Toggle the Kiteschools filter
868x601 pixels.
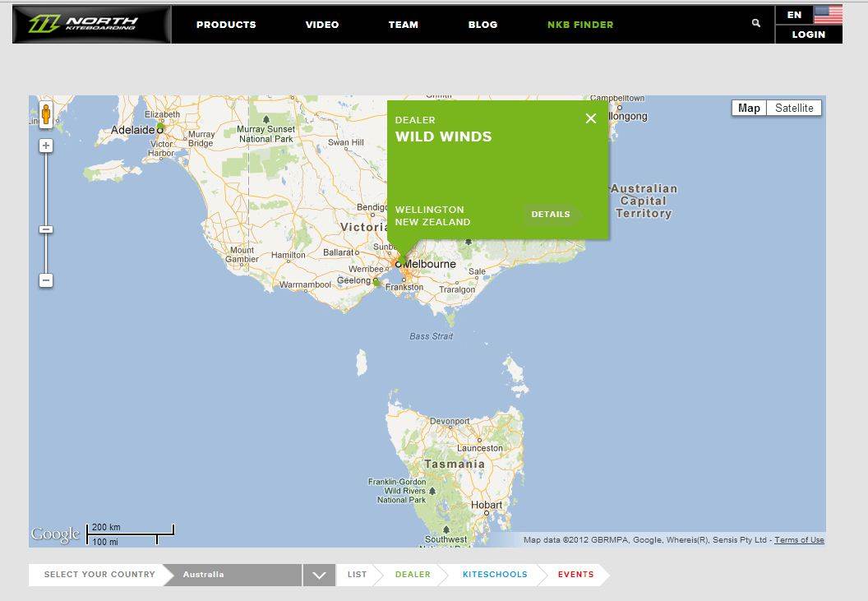(x=495, y=575)
